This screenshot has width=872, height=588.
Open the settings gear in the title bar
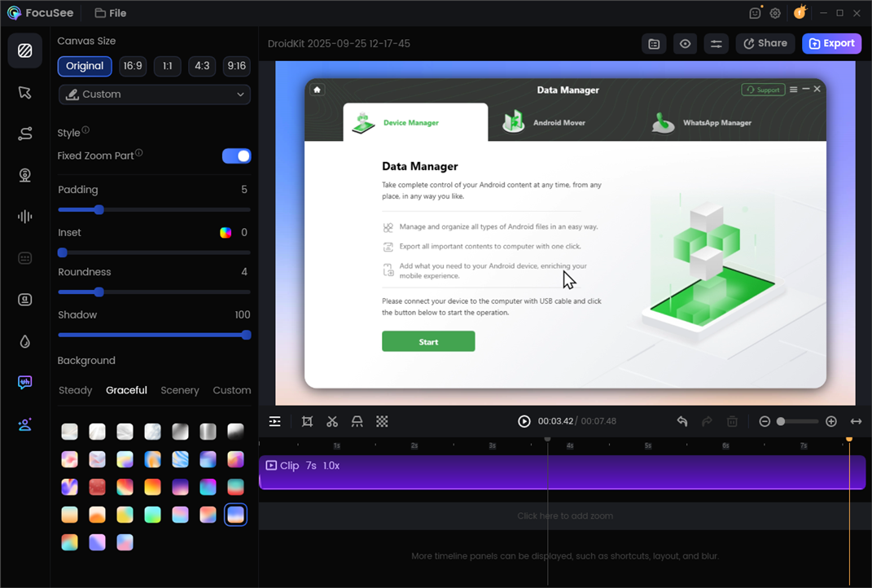tap(774, 13)
